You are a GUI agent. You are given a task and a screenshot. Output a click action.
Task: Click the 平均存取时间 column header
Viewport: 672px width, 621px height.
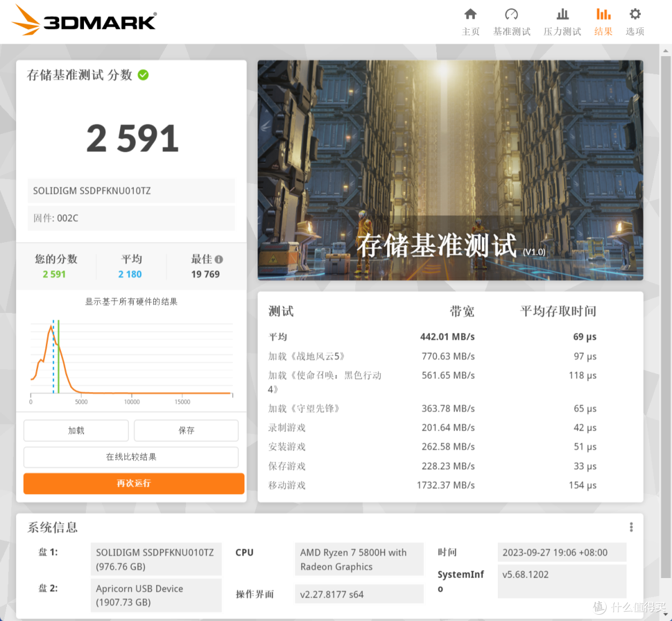(558, 311)
